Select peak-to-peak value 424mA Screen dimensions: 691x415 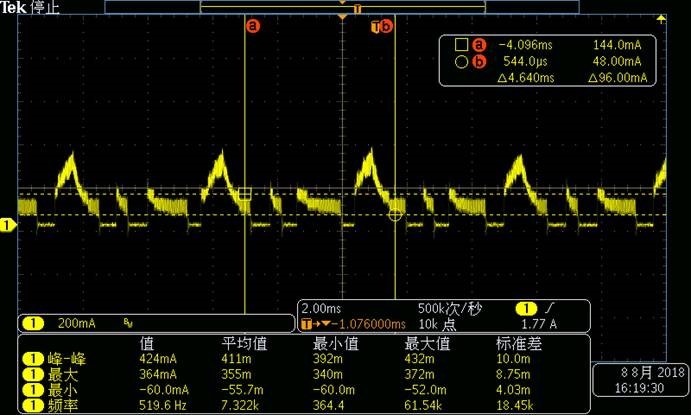tap(158, 359)
